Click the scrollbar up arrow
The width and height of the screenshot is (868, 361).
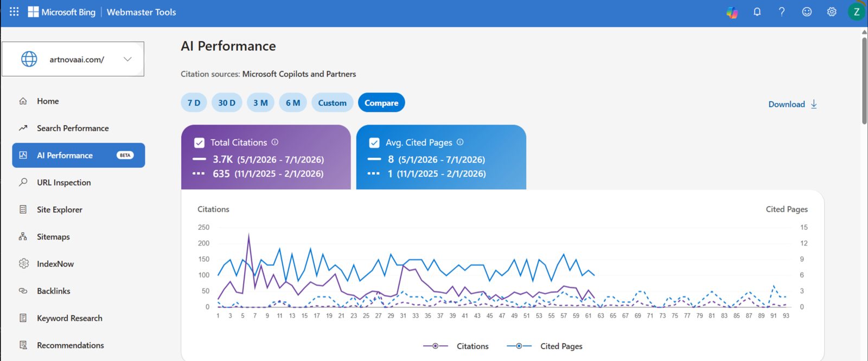(864, 32)
